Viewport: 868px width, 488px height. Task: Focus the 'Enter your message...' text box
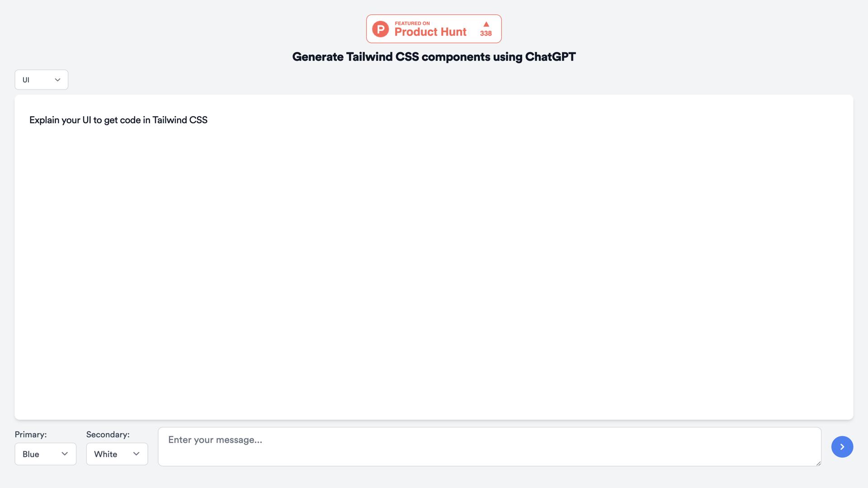(x=489, y=446)
